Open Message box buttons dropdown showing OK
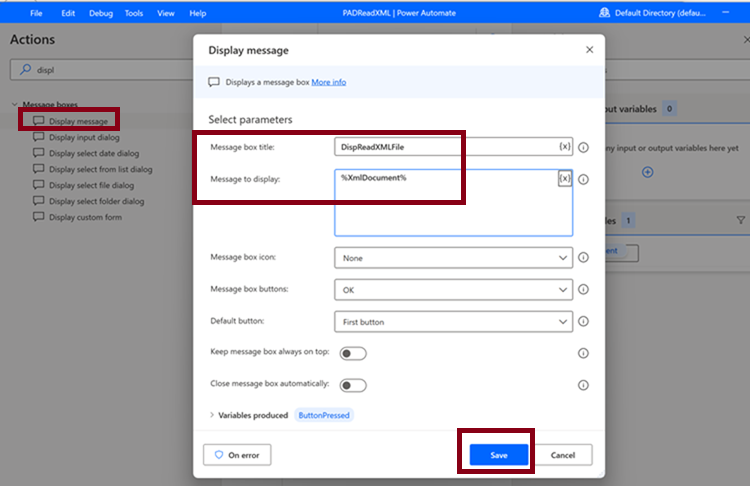The image size is (750, 486). coord(453,290)
